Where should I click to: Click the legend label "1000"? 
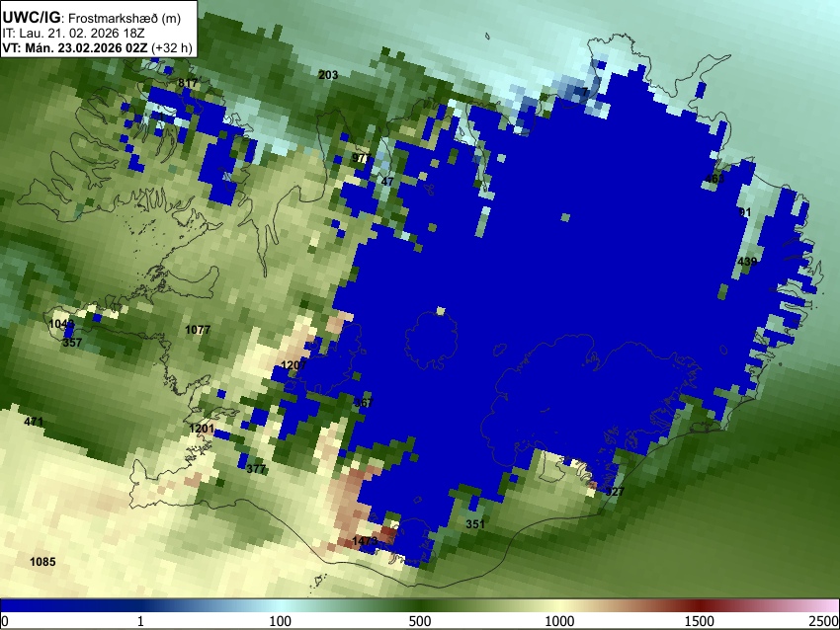point(559,621)
